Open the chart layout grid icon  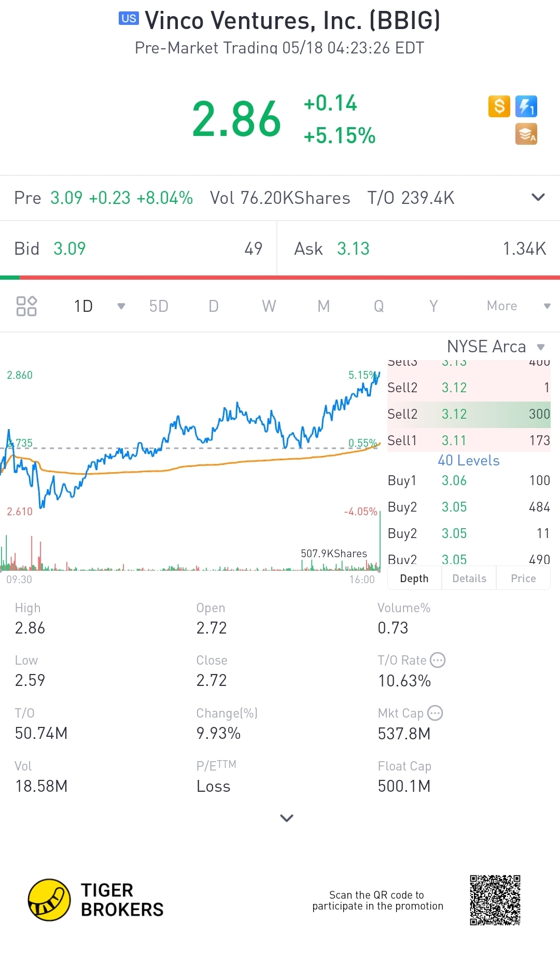point(26,306)
